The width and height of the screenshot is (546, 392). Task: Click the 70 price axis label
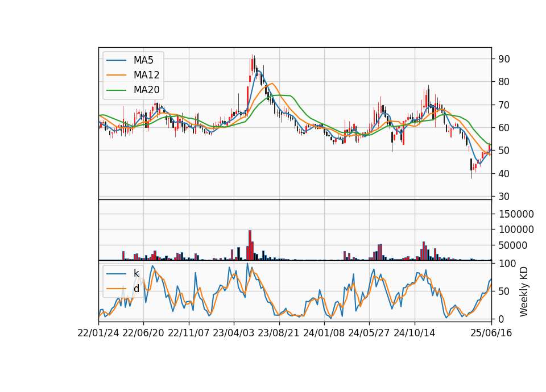tap(504, 105)
